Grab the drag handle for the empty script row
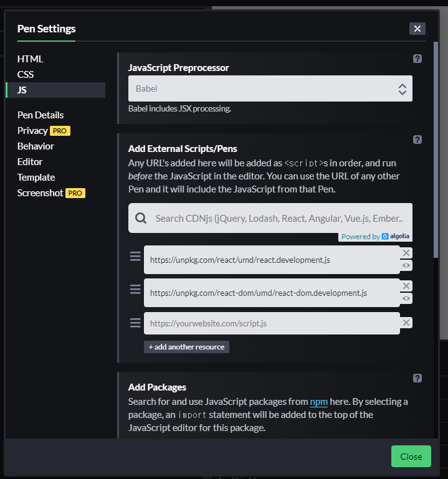 135,323
